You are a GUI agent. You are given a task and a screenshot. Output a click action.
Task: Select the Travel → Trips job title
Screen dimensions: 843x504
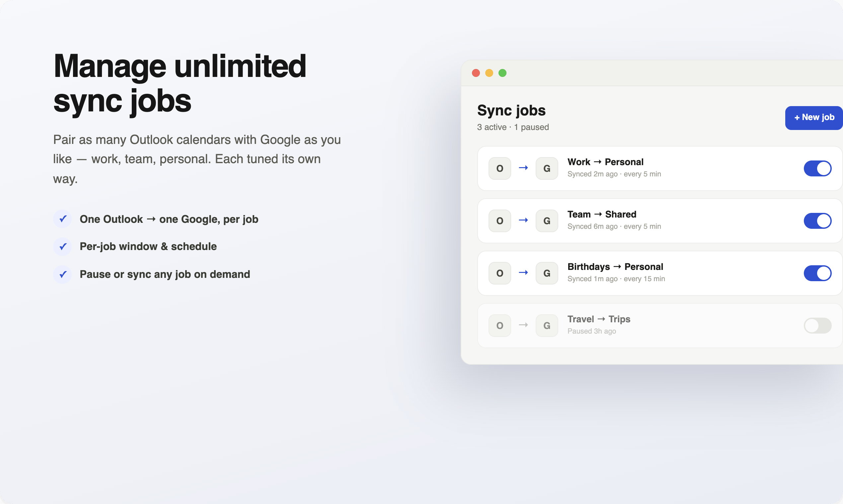(599, 319)
